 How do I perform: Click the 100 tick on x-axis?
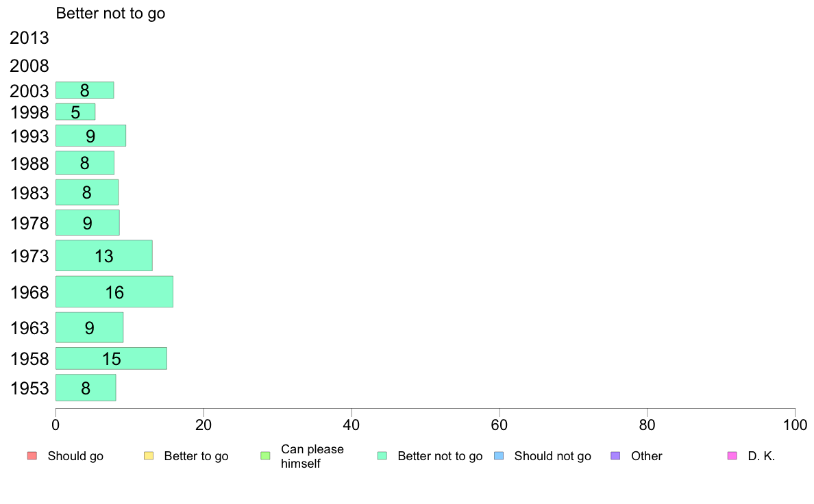click(x=795, y=425)
